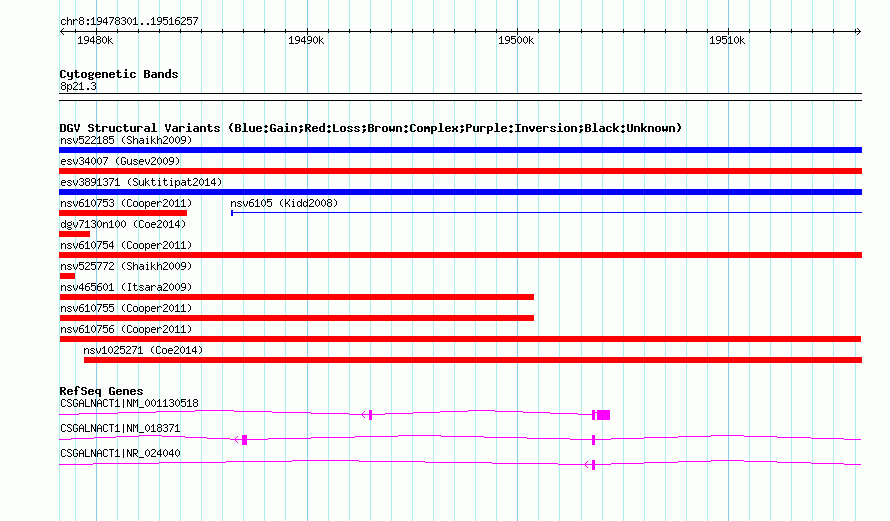This screenshot has width=890, height=521.
Task: Click NM_018371 exon with left arrow
Action: (241, 440)
